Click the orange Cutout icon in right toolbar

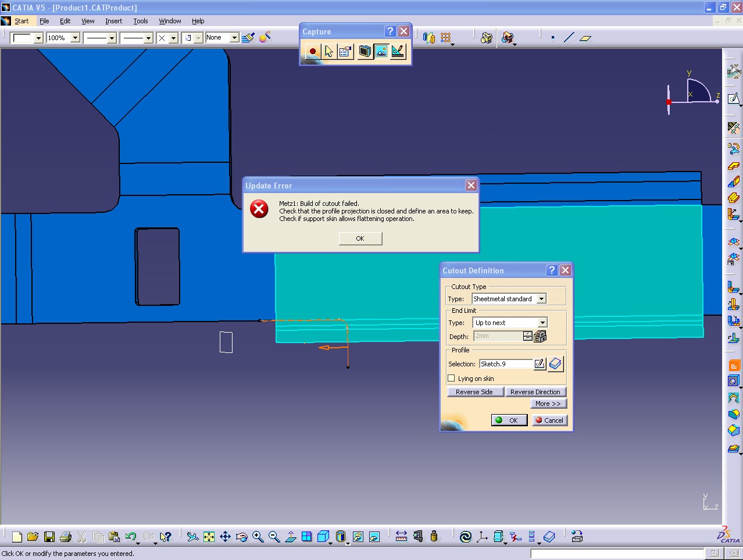(x=734, y=365)
